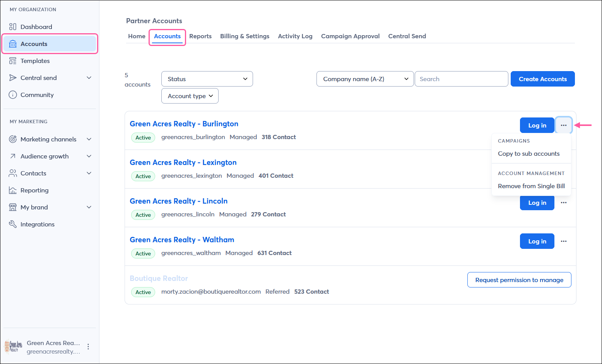This screenshot has width=602, height=364.
Task: Click the Dashboard icon in sidebar
Action: [x=13, y=27]
